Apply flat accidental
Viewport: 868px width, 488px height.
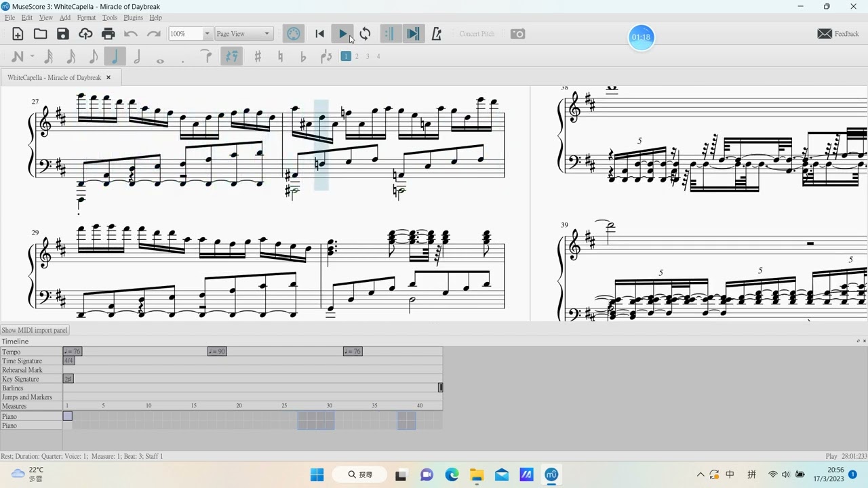pos(302,57)
